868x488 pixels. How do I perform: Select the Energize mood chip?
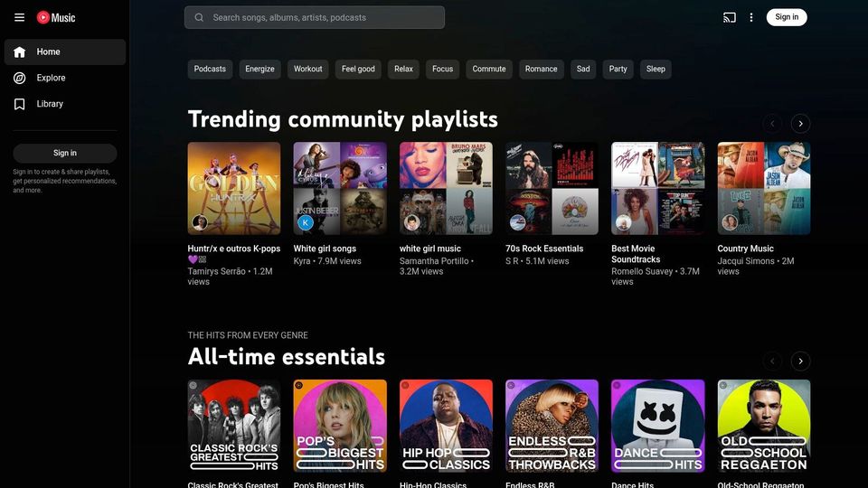pyautogui.click(x=259, y=70)
